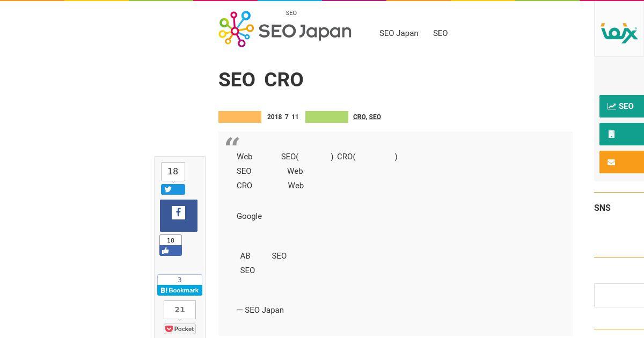644x338 pixels.
Task: Click the teal building-icon sidebar button
Action: point(621,134)
